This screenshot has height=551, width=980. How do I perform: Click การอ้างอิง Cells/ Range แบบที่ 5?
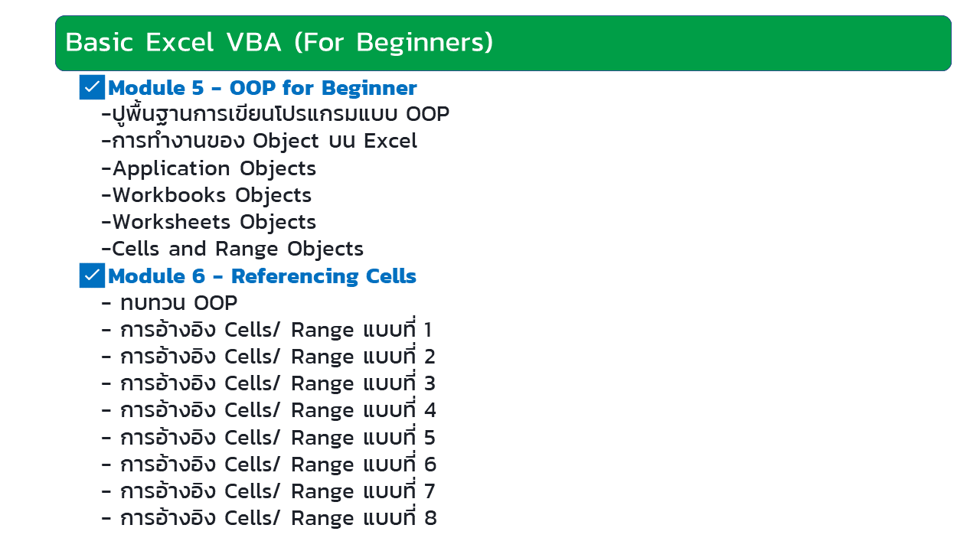click(269, 438)
